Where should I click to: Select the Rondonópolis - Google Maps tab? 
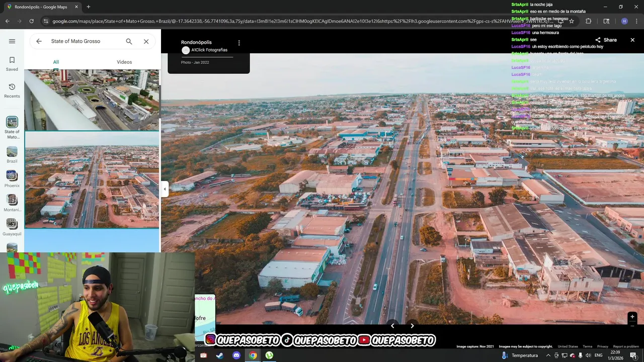pos(42,7)
